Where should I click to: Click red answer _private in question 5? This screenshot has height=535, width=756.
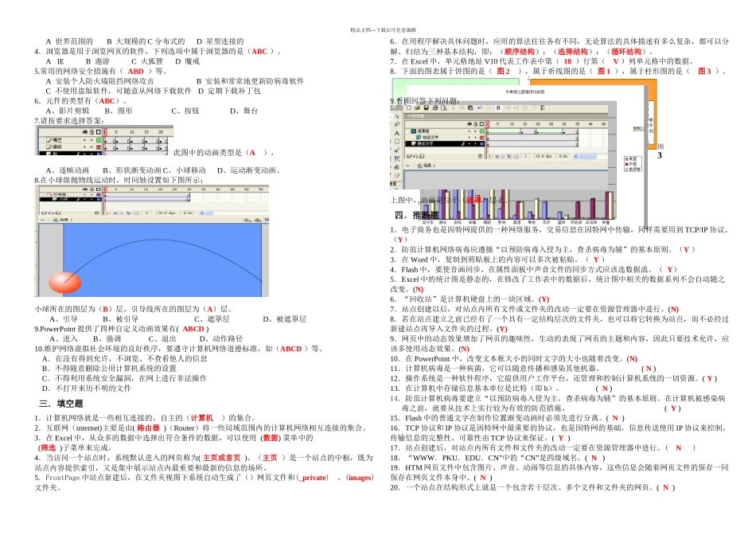tap(314, 478)
